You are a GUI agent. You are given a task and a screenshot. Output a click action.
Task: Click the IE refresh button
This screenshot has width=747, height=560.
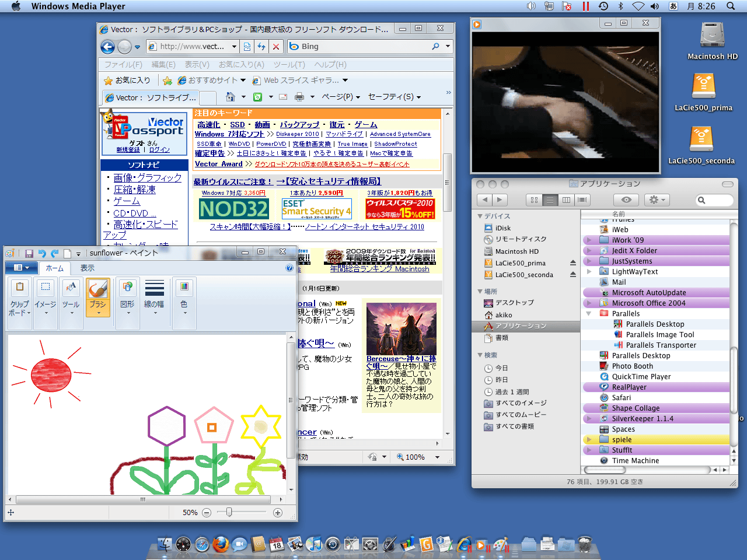[261, 47]
